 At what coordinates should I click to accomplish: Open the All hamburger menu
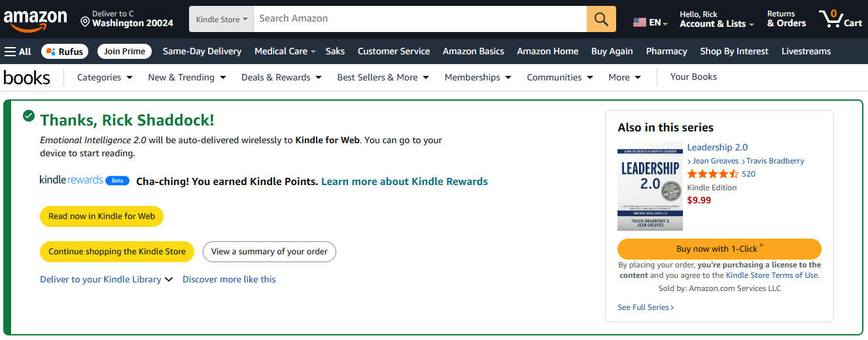(18, 51)
